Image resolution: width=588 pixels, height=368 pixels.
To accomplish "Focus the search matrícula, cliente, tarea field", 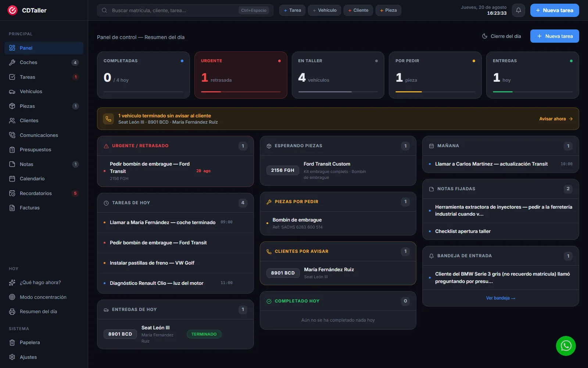I will point(185,10).
